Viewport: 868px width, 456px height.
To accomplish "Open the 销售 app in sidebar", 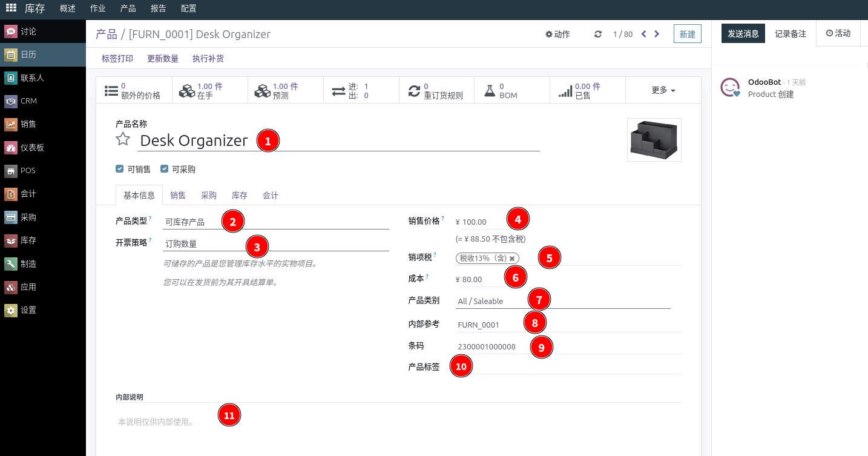I will point(42,124).
